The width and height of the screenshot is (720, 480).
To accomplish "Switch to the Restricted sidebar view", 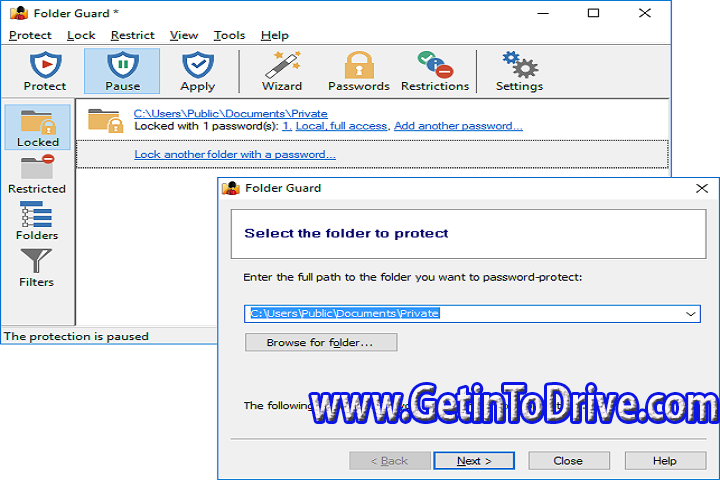I will pos(37,175).
